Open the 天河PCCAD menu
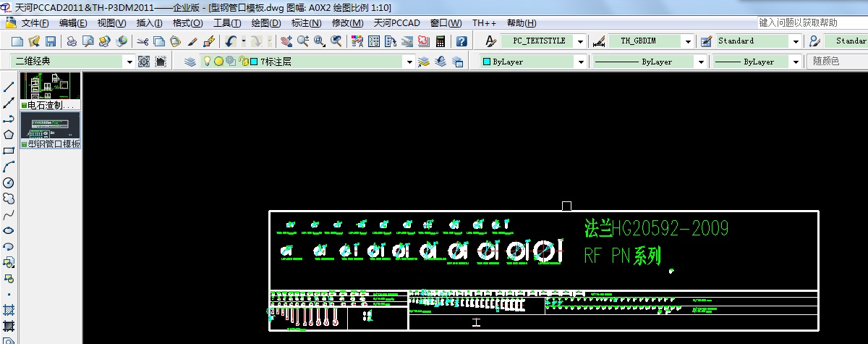The width and height of the screenshot is (868, 344). pyautogui.click(x=396, y=22)
